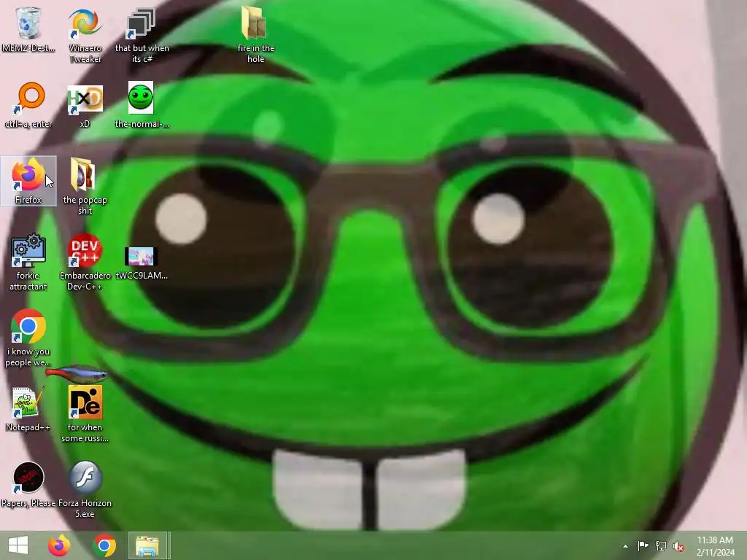The height and width of the screenshot is (560, 747).
Task: Open the 'fire in the hole' folder
Action: (x=255, y=35)
